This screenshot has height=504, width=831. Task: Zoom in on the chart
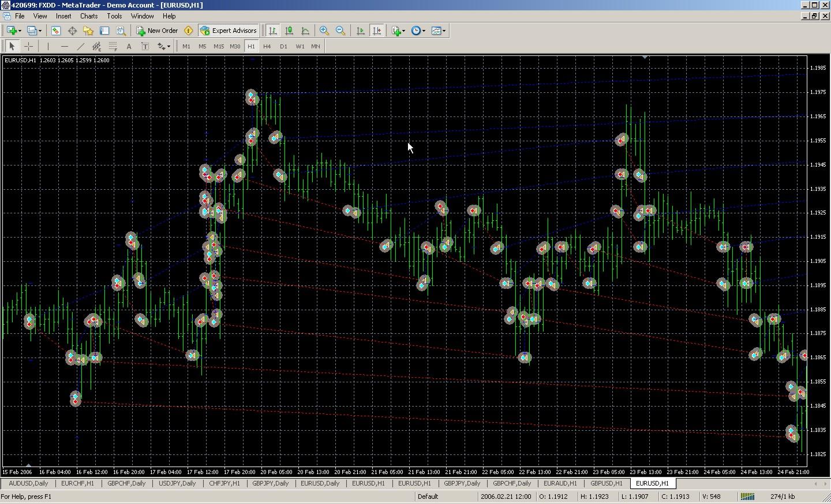coord(324,31)
